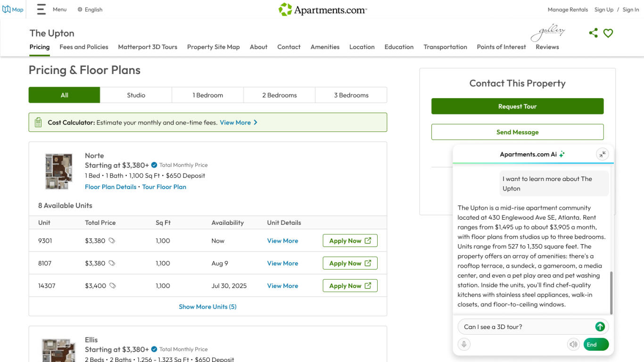Filter by 2 Bedrooms tab
Image resolution: width=644 pixels, height=362 pixels.
pos(280,95)
